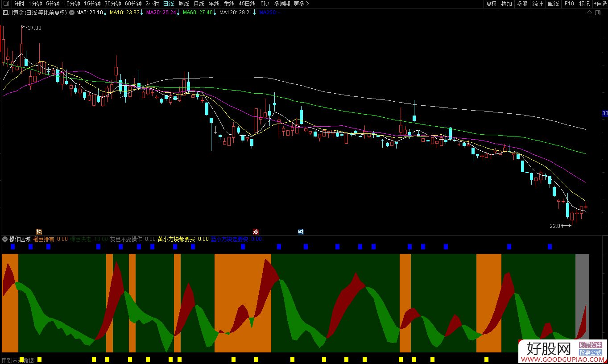Image resolution: width=608 pixels, height=364 pixels.
Task: Click the 黄小方块都要买: 0.00 label
Action: tap(183, 239)
